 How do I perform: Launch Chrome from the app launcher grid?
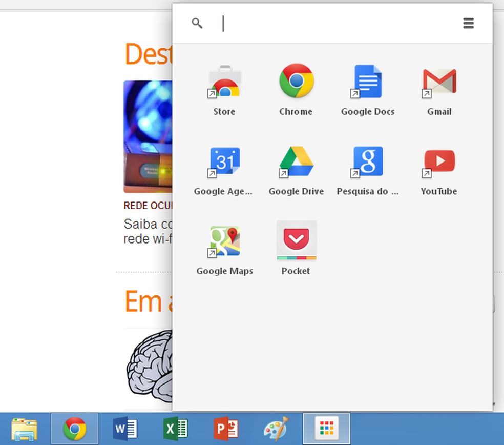pyautogui.click(x=296, y=82)
